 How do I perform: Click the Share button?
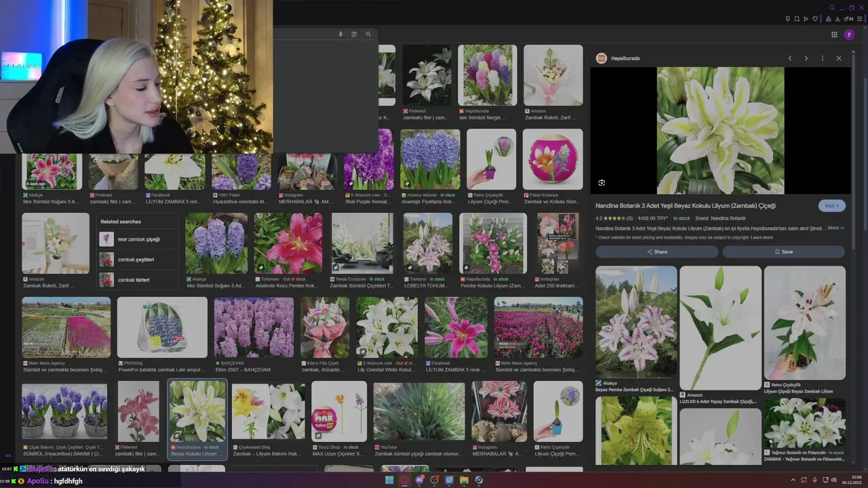pos(656,251)
